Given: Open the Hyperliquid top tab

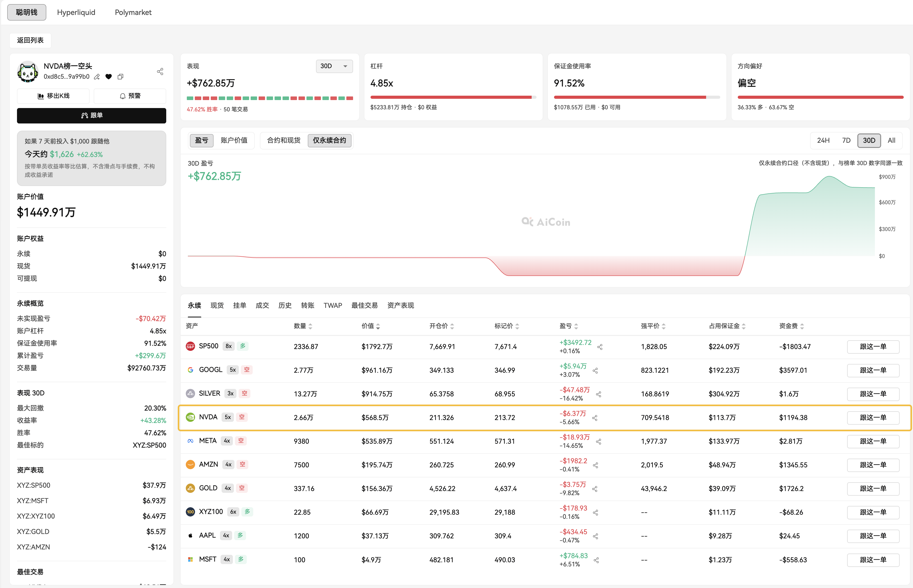Looking at the screenshot, I should (76, 12).
